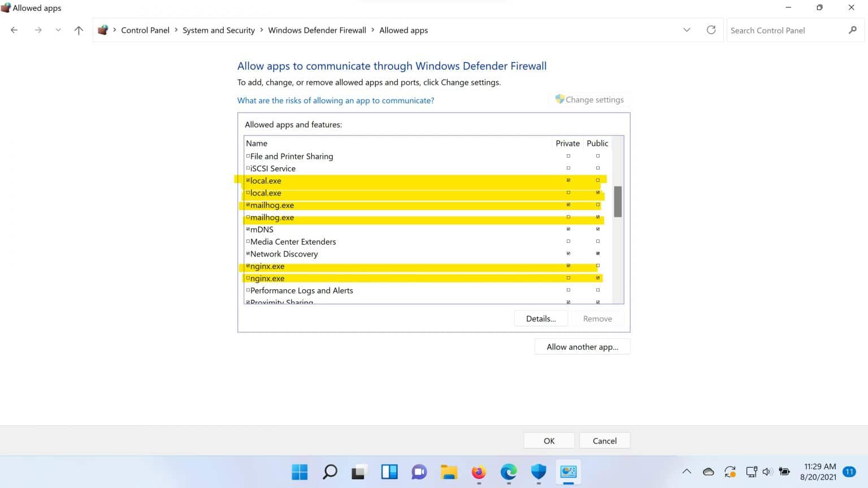Toggle Private checkbox for File and Printer Sharing
This screenshot has width=868, height=488.
coord(568,156)
